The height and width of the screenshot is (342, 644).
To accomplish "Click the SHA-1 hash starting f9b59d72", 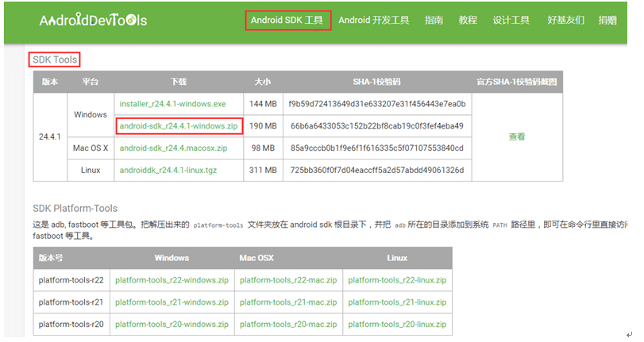I will pos(377,104).
